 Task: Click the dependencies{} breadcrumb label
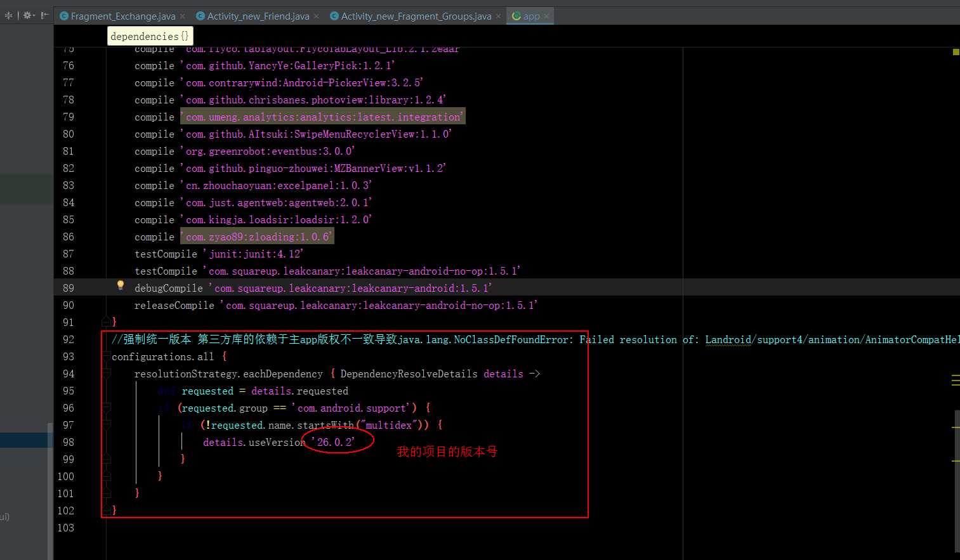[149, 37]
